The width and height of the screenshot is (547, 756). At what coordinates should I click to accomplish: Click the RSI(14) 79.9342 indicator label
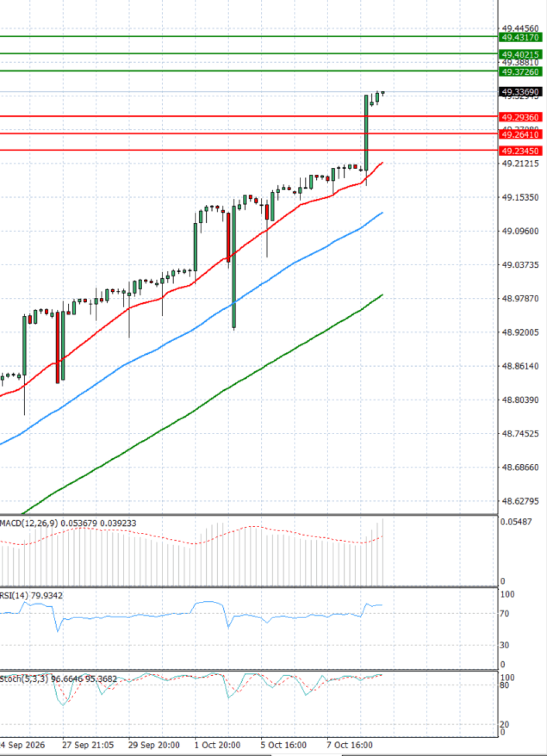31,595
